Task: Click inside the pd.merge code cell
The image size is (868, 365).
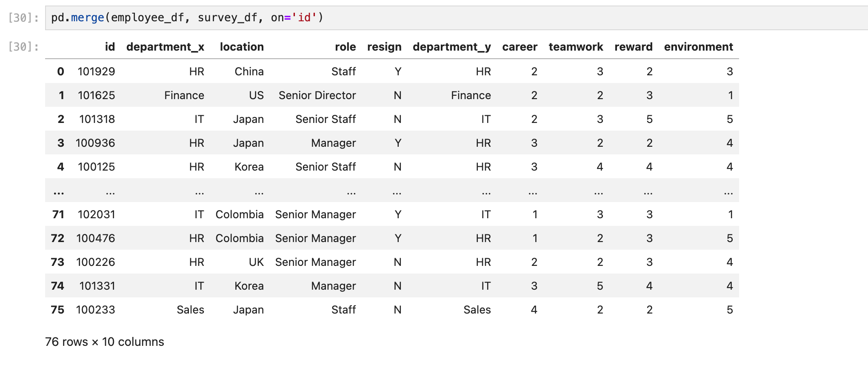Action: [456, 18]
